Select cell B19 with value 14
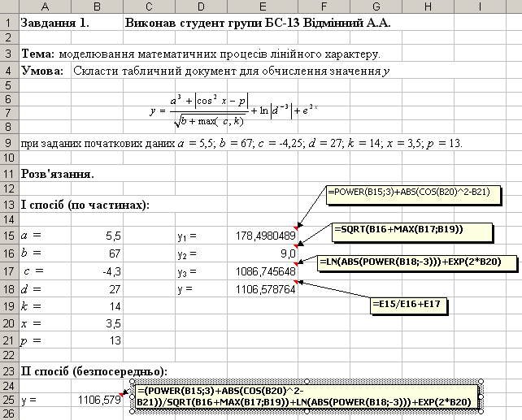 click(97, 306)
